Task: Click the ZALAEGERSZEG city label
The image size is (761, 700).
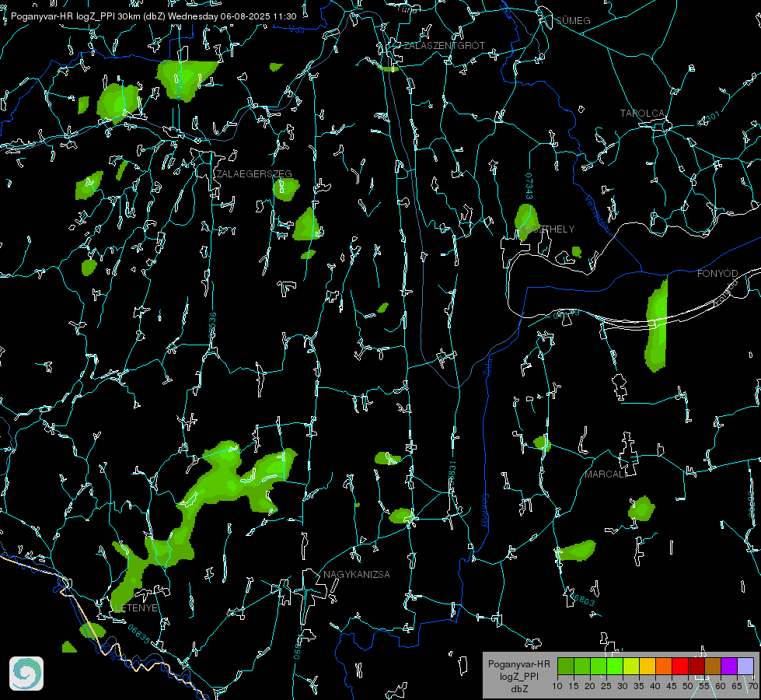Action: coord(254,174)
